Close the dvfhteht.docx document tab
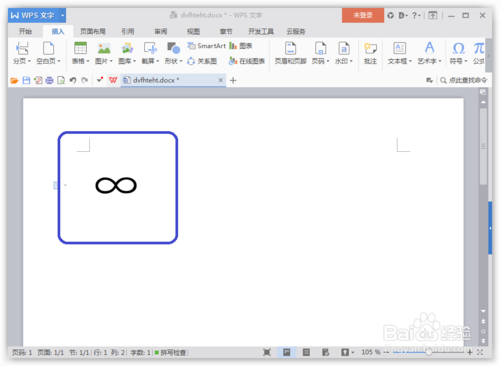The height and width of the screenshot is (366, 500). click(x=220, y=80)
